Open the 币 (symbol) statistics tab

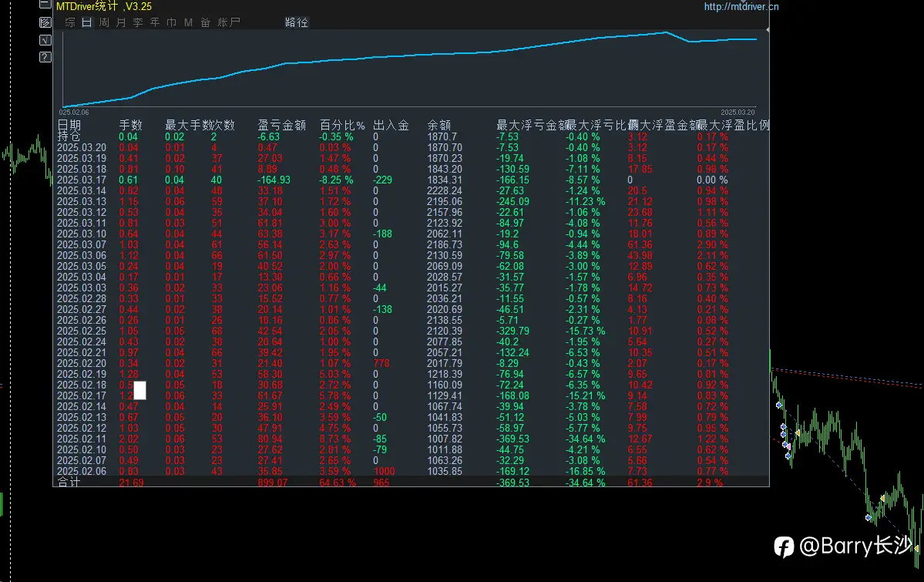[172, 22]
